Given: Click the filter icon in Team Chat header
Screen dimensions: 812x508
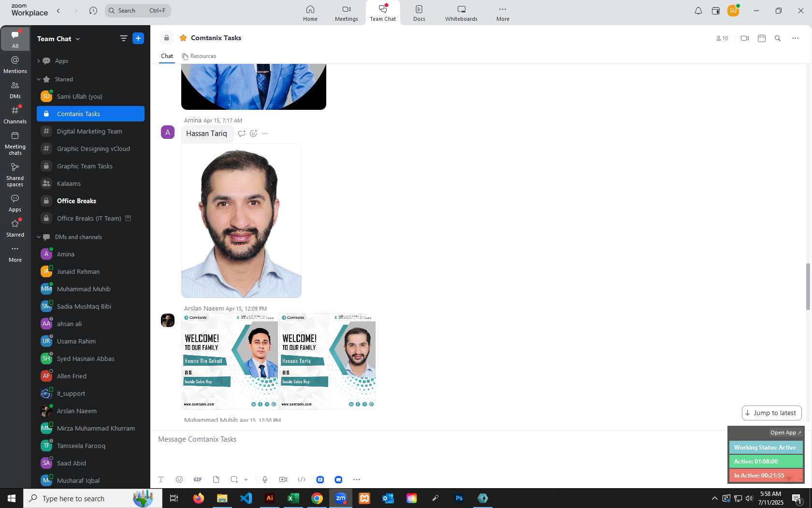Looking at the screenshot, I should click(x=124, y=38).
